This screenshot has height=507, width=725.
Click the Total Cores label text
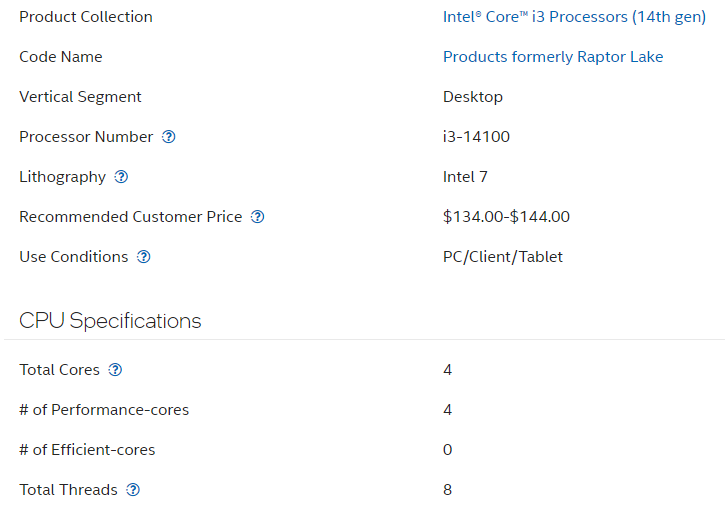click(59, 370)
